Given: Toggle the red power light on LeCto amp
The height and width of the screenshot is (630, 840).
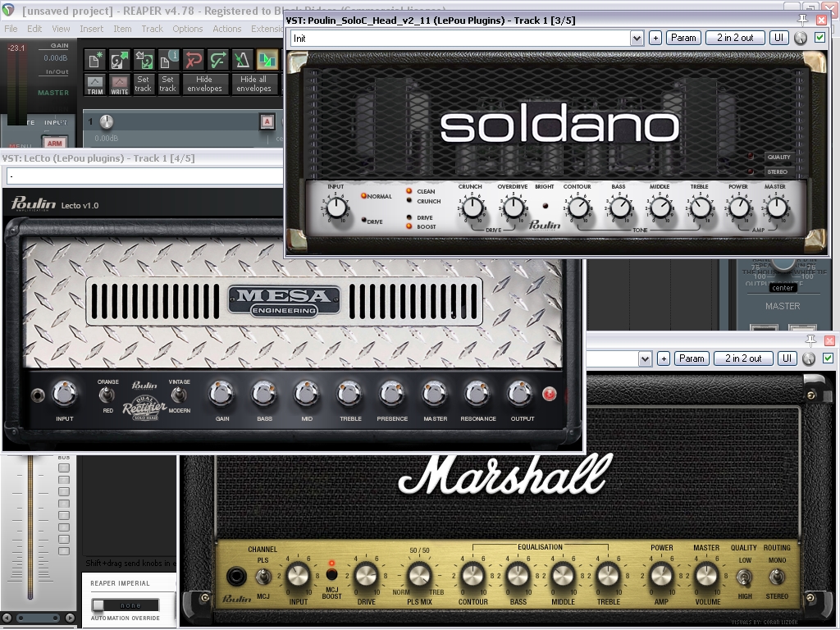Looking at the screenshot, I should tap(549, 395).
